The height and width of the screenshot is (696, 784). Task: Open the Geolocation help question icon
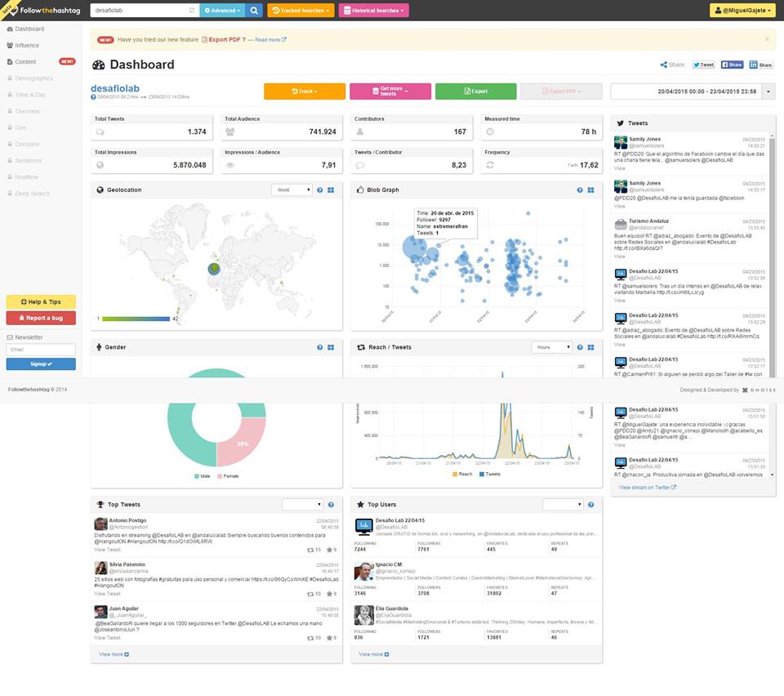tap(319, 190)
